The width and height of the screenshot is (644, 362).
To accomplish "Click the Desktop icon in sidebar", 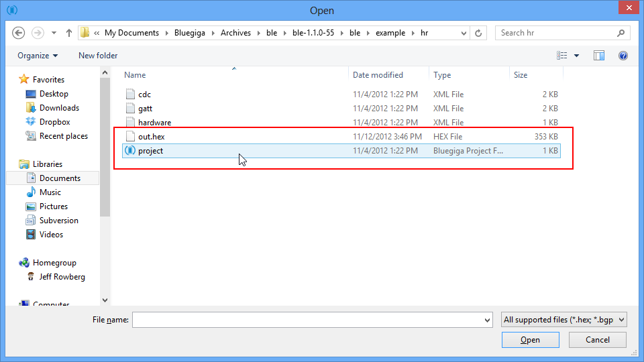I will coord(31,94).
